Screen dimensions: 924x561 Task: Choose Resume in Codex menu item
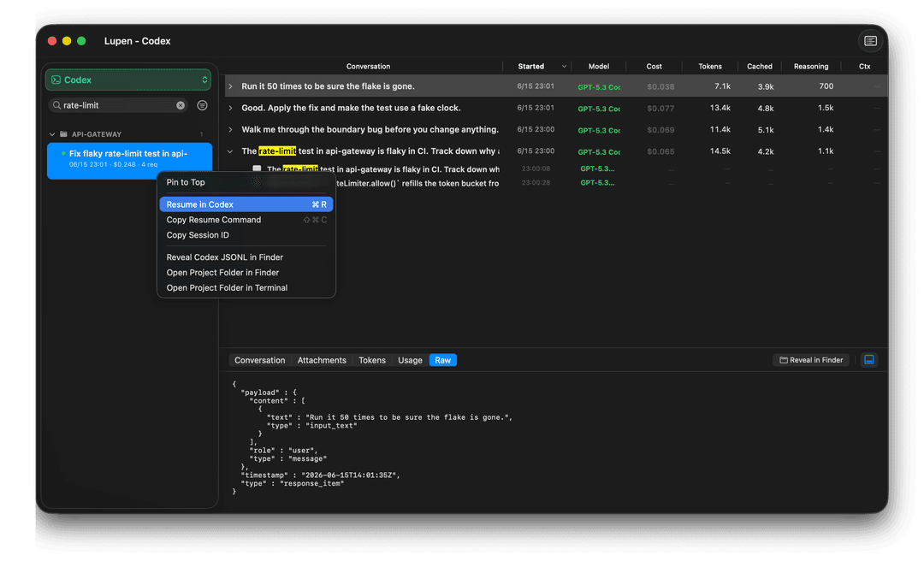(246, 204)
